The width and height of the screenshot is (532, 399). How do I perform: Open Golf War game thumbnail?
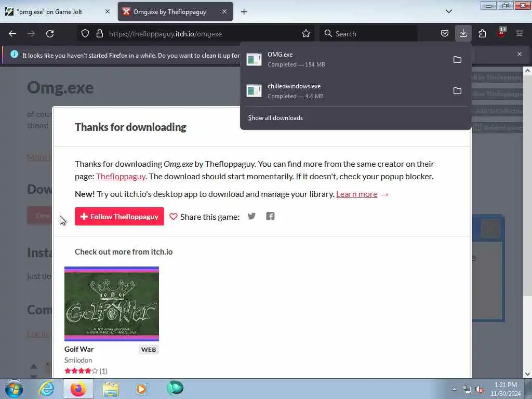tap(112, 304)
